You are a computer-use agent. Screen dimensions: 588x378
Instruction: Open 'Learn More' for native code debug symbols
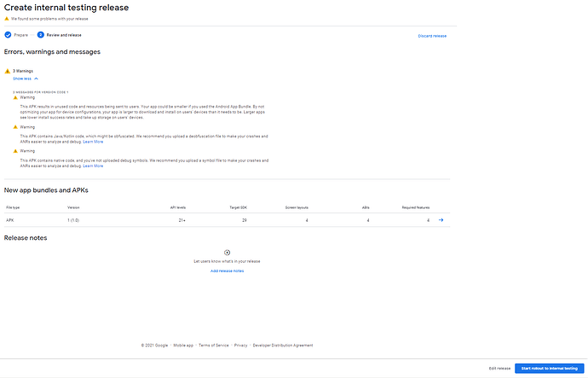pyautogui.click(x=93, y=166)
